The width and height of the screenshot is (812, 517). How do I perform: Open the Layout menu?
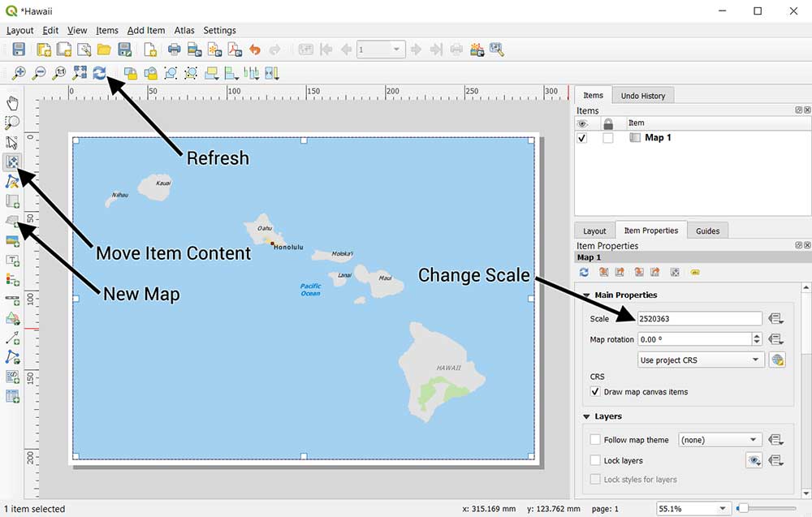(19, 31)
